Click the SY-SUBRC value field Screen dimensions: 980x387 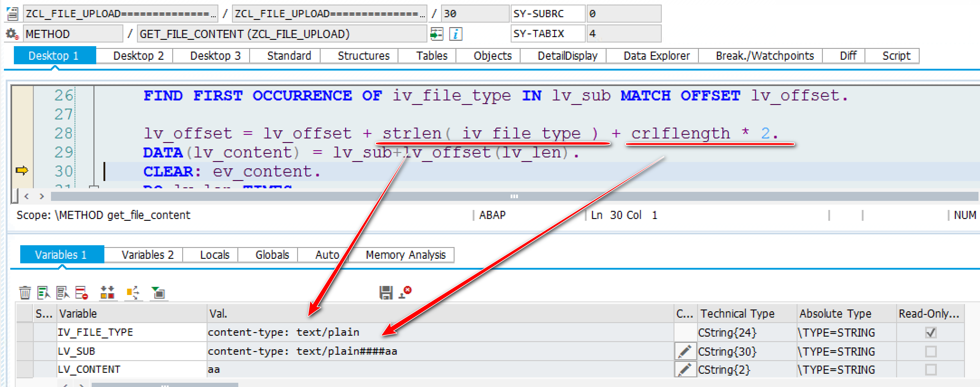tap(623, 13)
